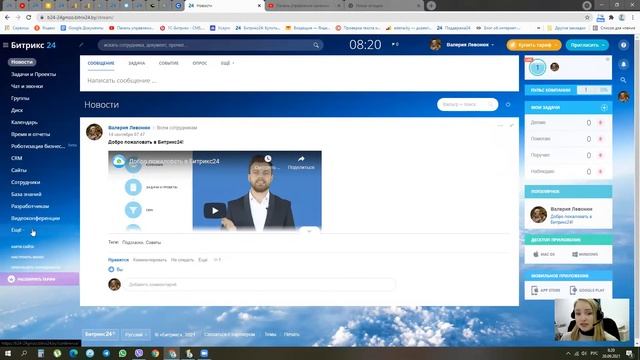
Task: Click the search magnifier in the top search bar
Action: point(316,45)
